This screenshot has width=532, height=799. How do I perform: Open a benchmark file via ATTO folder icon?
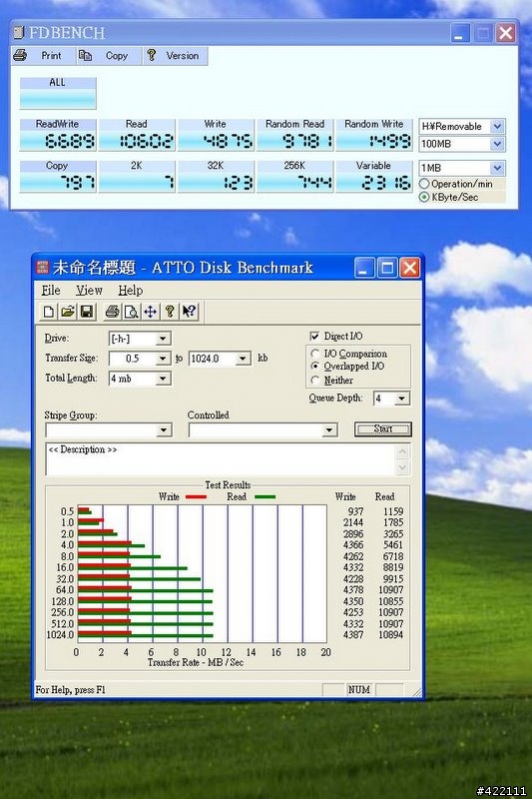click(x=67, y=312)
